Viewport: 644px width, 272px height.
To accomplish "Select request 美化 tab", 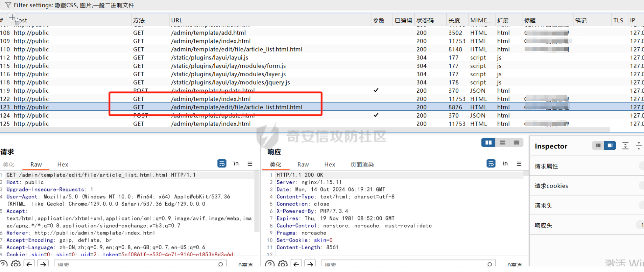I will (x=9, y=165).
